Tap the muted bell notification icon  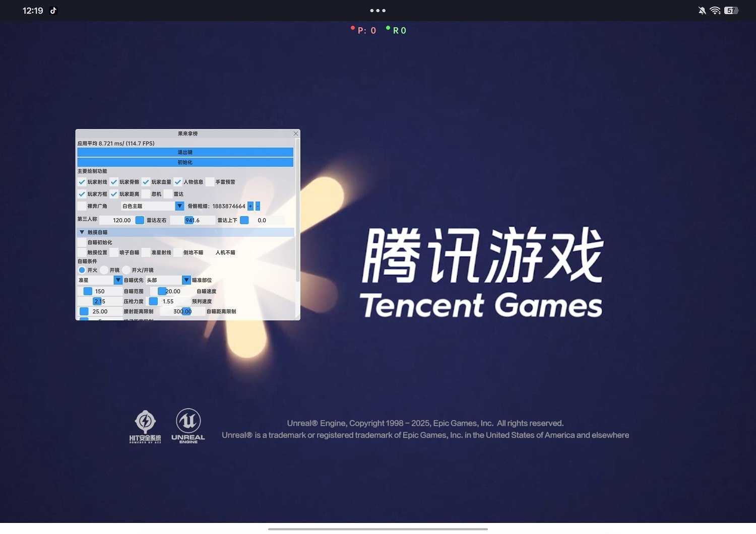click(702, 11)
